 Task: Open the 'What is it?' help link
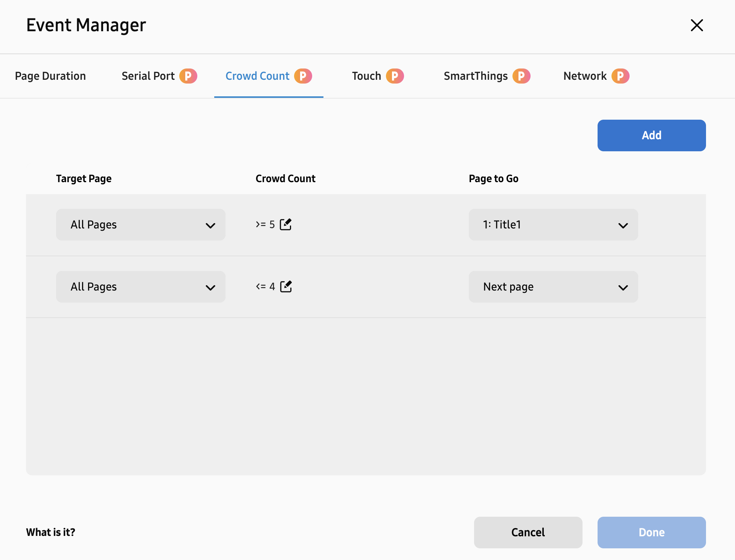[50, 532]
